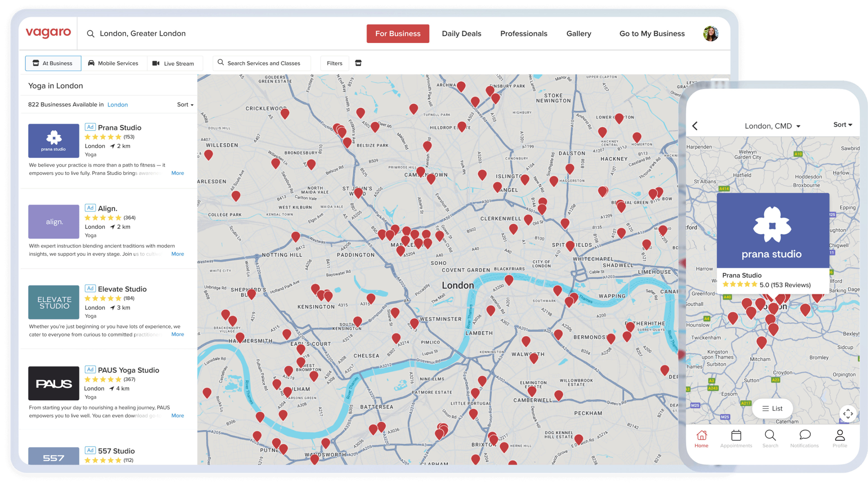
Task: Open the Filters button
Action: coord(334,63)
